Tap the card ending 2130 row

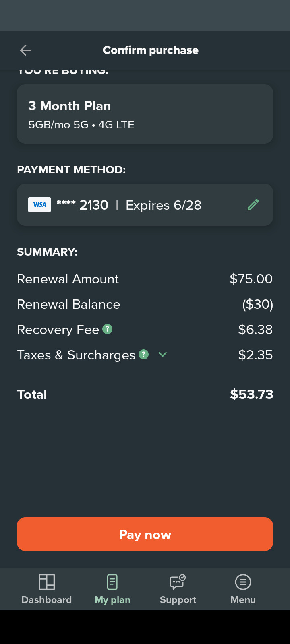pyautogui.click(x=145, y=205)
